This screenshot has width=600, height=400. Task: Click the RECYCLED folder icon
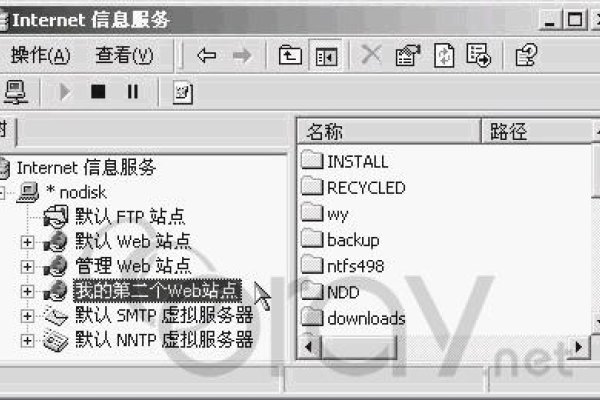coord(312,186)
